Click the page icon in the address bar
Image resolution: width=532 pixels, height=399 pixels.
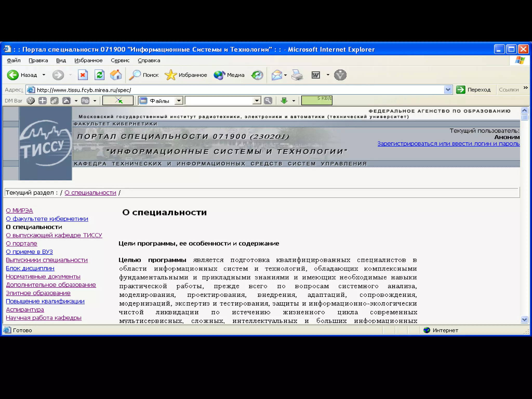coord(31,90)
